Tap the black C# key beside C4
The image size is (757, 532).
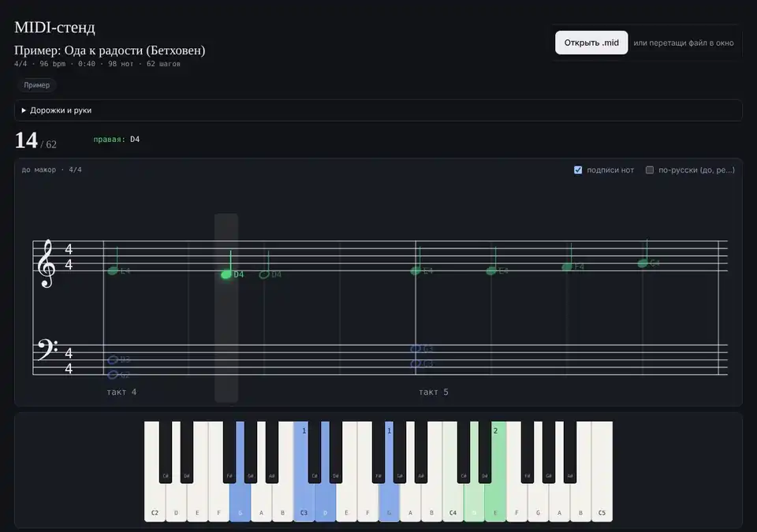464,452
